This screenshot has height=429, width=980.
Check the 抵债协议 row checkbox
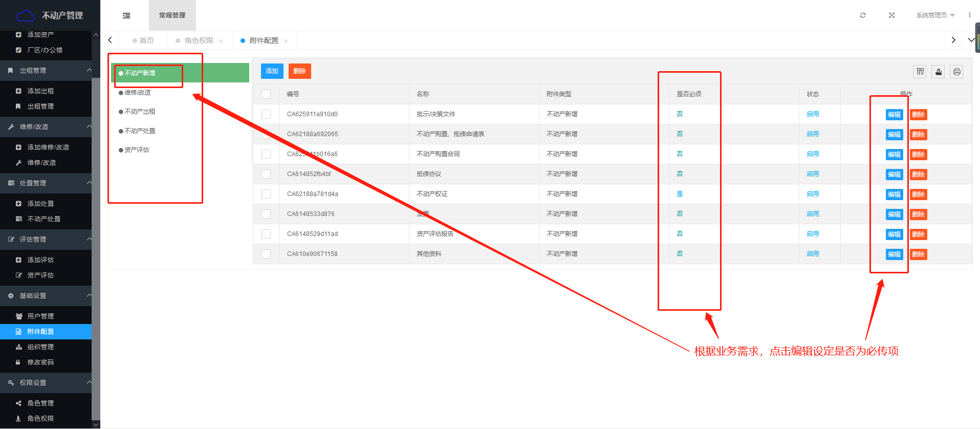click(266, 174)
